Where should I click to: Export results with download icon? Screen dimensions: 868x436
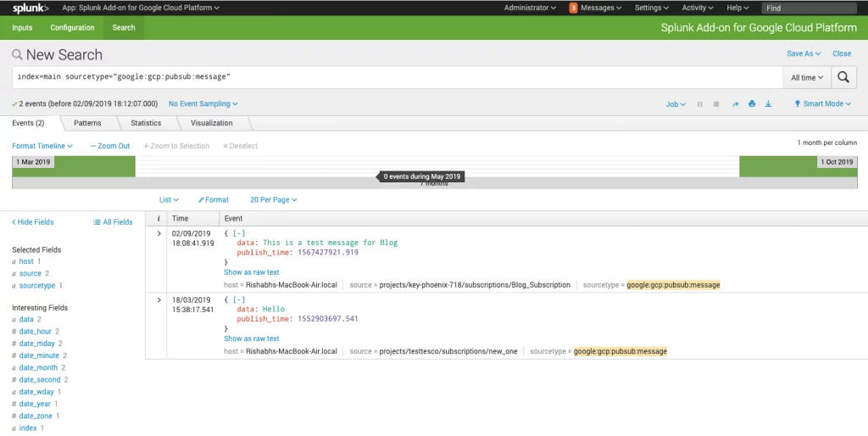coord(768,103)
